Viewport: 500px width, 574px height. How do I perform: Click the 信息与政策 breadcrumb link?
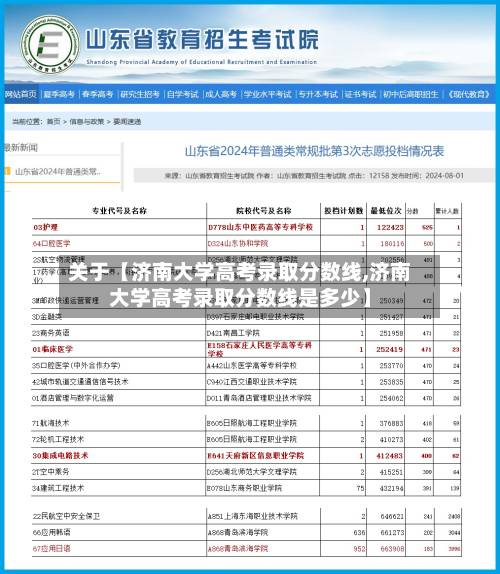click(87, 122)
